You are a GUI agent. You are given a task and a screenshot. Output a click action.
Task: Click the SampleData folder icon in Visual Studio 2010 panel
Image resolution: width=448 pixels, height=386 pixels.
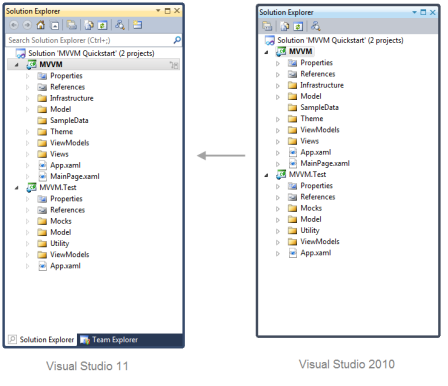[x=292, y=107]
